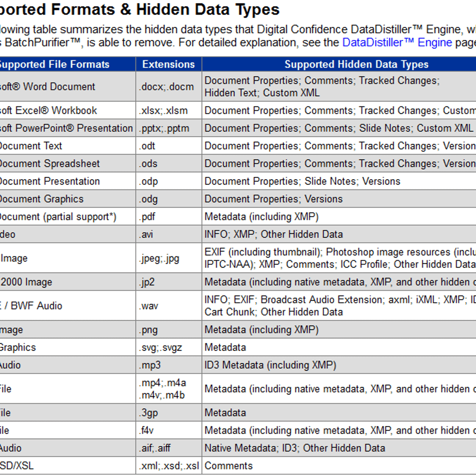Click 'Document Properties; Slide Notes; Versions' cell

339,181
